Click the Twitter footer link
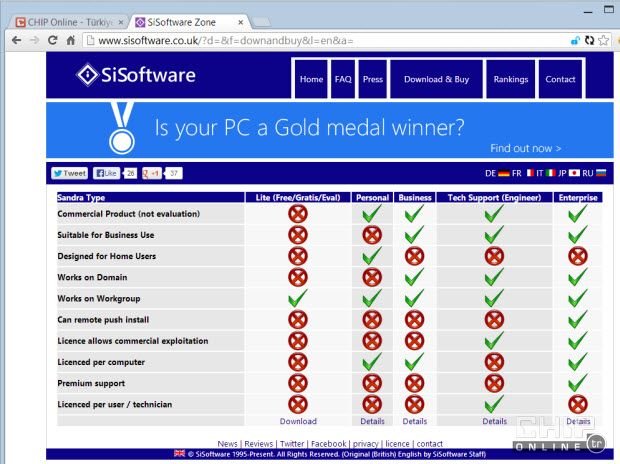Image resolution: width=620 pixels, height=464 pixels. point(291,443)
